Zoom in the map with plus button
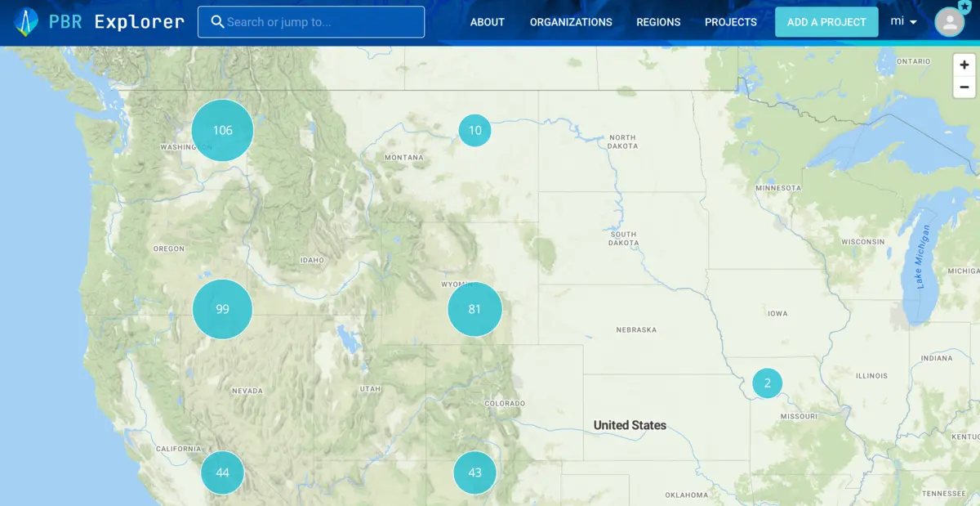 point(964,65)
